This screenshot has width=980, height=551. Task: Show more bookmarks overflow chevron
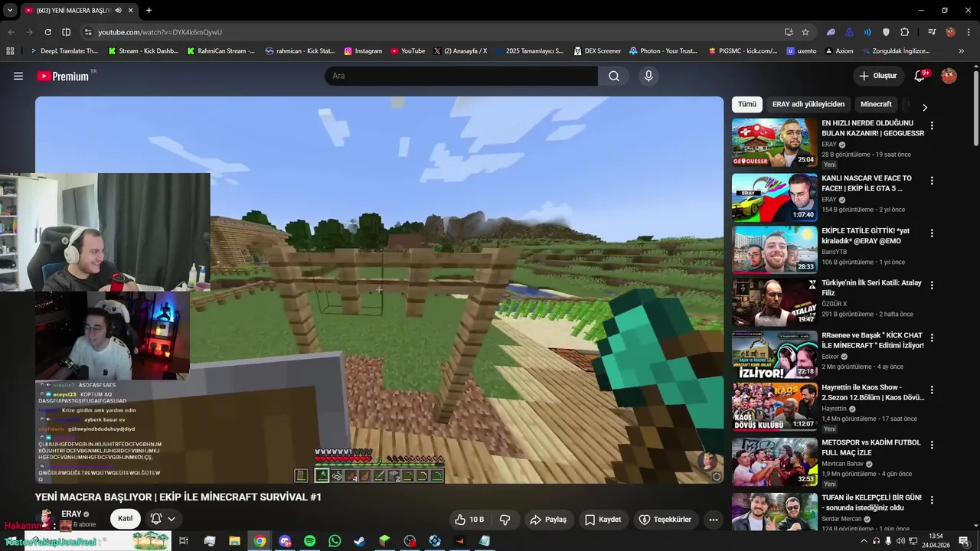point(961,51)
